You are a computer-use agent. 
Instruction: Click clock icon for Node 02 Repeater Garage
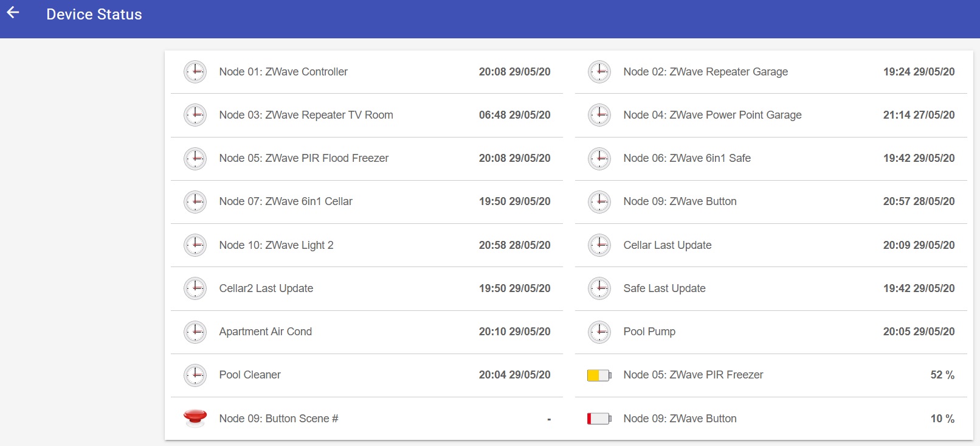click(x=599, y=72)
